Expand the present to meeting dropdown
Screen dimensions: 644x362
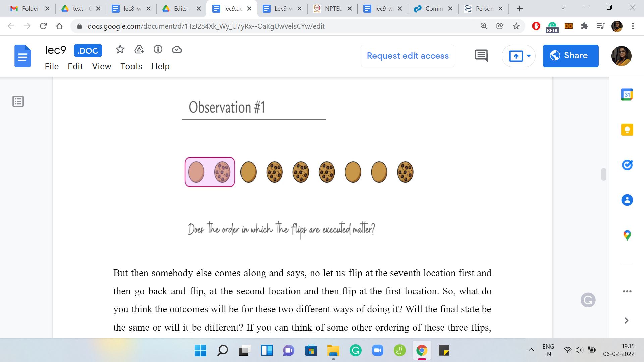click(x=529, y=56)
